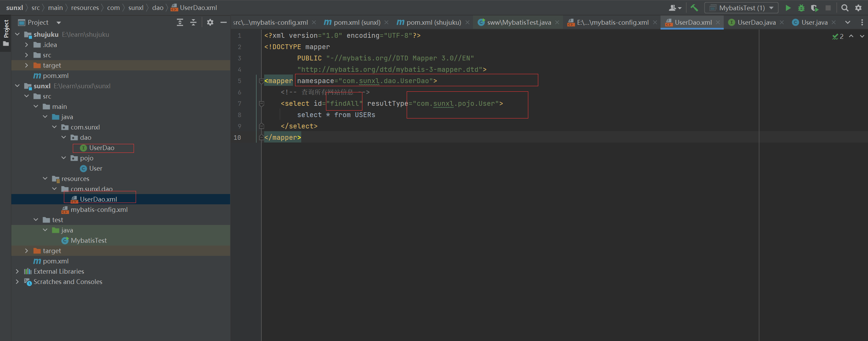Select MybatisTest class in tree
Image resolution: width=868 pixels, height=341 pixels.
[89, 241]
